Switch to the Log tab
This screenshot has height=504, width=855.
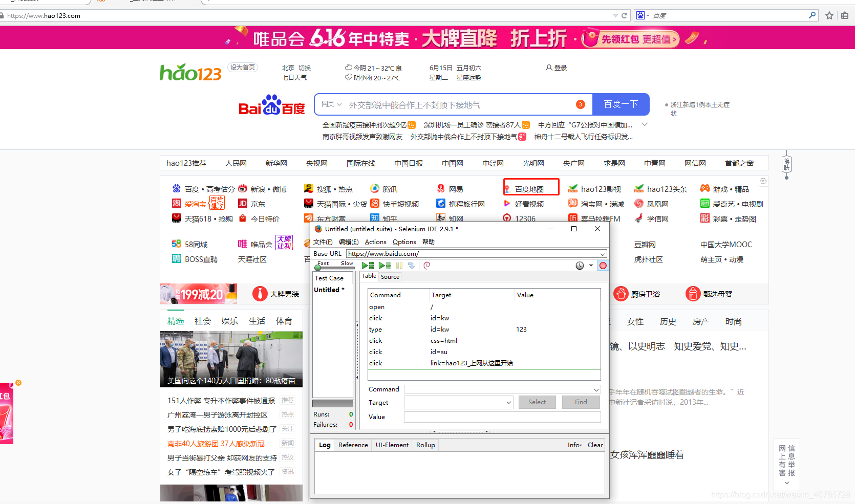tap(325, 445)
